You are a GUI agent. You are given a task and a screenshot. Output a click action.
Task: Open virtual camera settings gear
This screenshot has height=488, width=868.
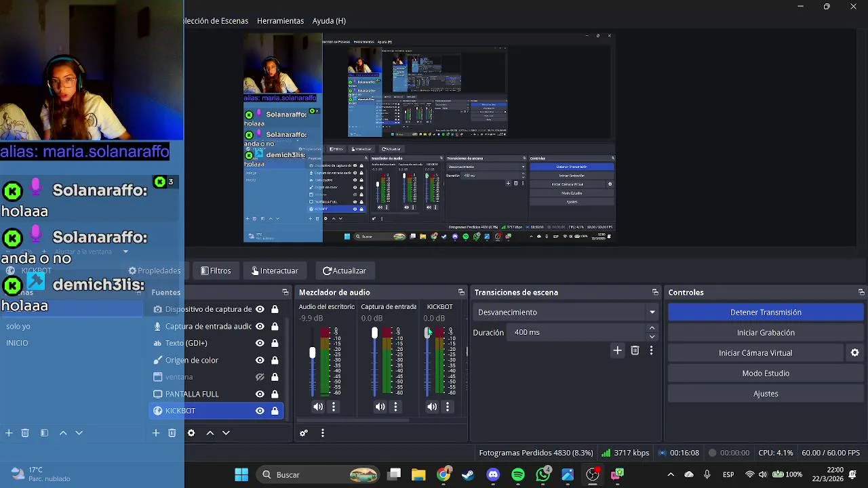(854, 352)
